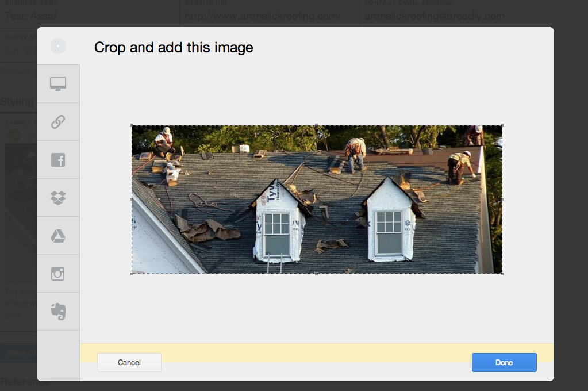Click the bottom-center crop handle
This screenshot has width=588, height=391.
coord(317,274)
